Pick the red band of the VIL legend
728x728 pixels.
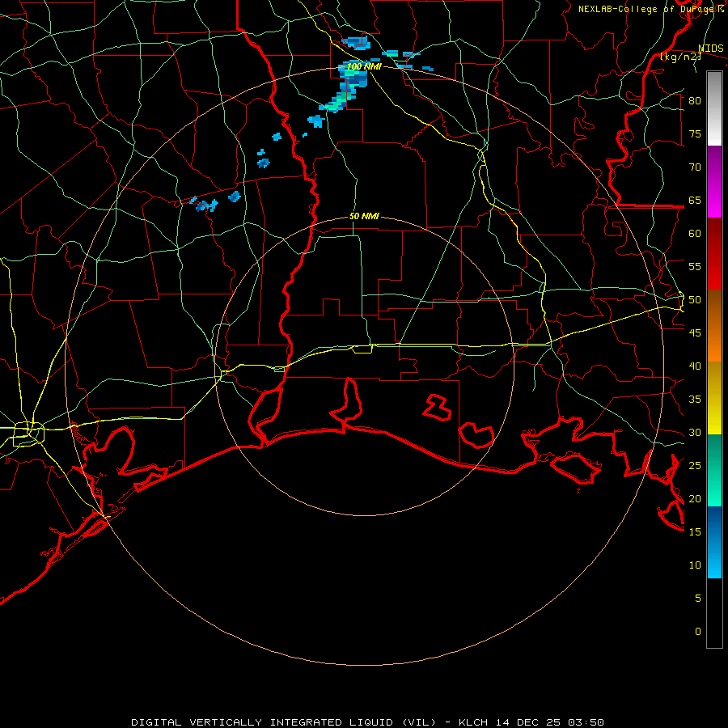(714, 254)
